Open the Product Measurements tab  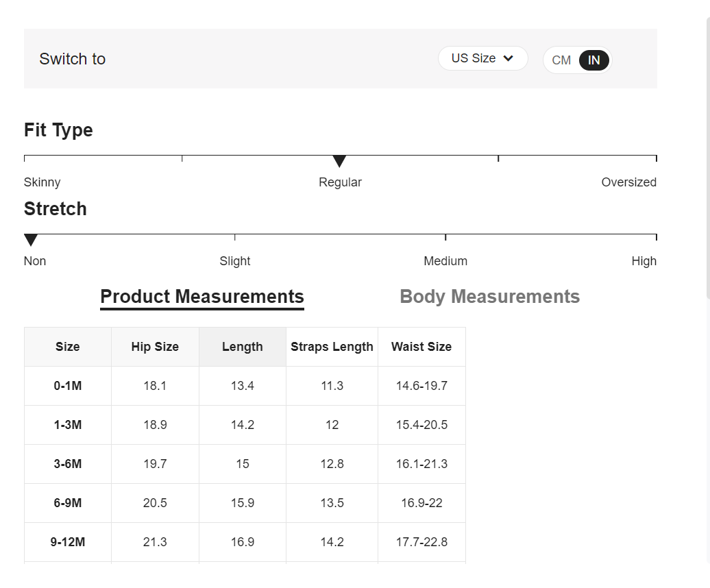[202, 297]
